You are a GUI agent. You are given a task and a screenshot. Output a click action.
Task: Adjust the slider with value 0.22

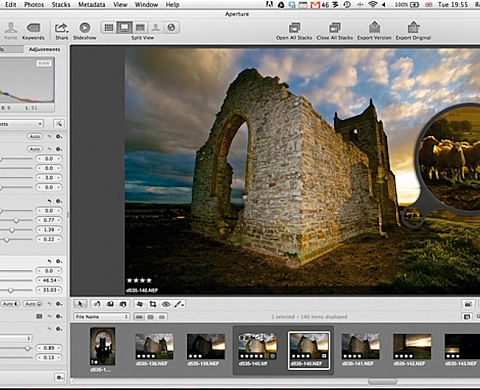7,239
